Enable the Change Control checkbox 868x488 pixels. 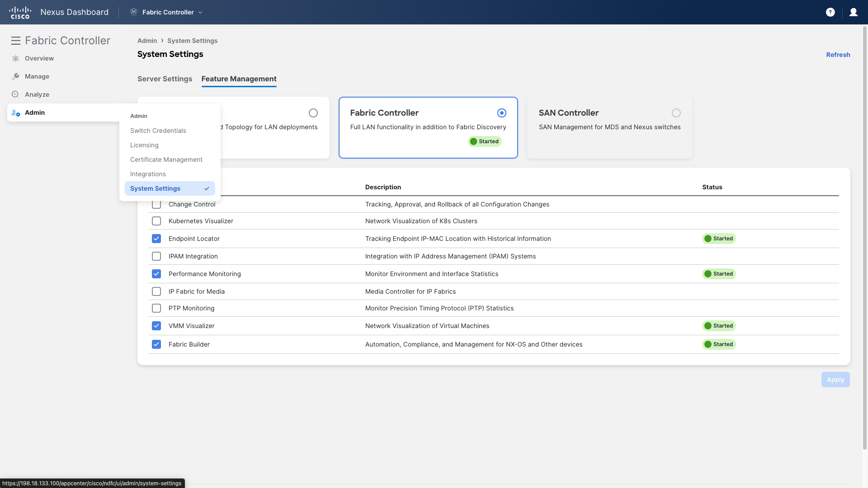pyautogui.click(x=156, y=204)
